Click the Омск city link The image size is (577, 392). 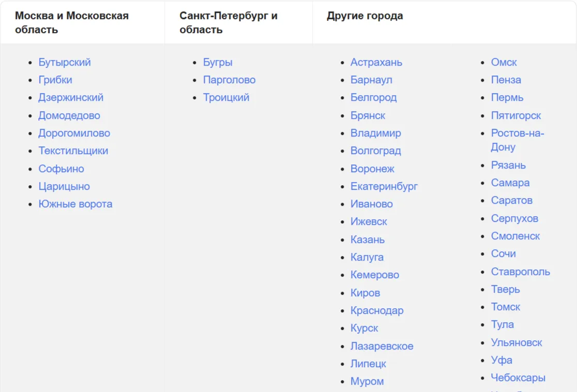504,62
